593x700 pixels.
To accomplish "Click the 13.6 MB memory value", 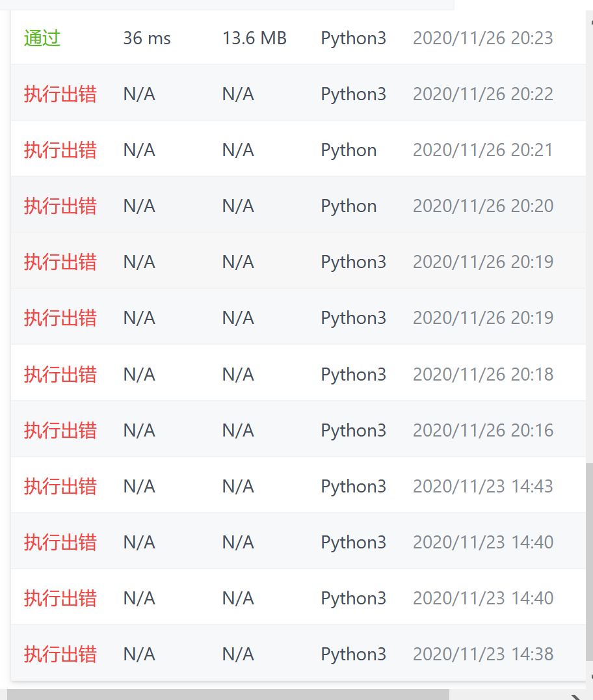I will point(254,38).
